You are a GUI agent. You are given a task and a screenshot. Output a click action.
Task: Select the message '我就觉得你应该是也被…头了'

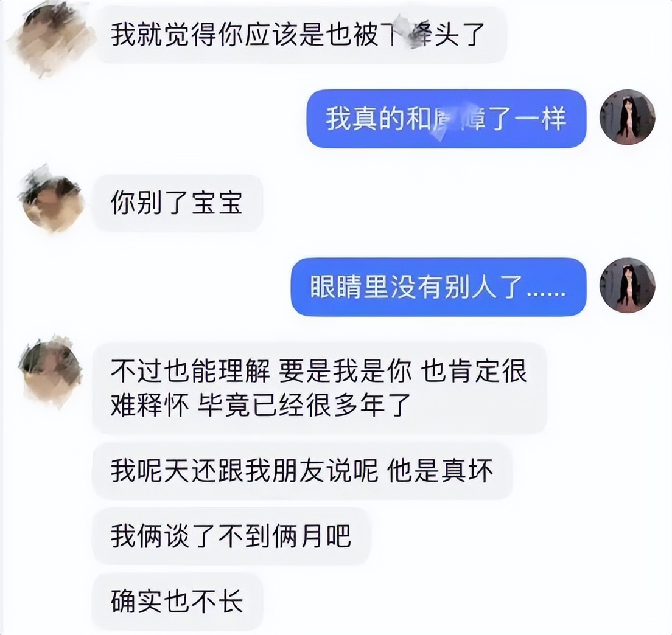click(x=301, y=35)
